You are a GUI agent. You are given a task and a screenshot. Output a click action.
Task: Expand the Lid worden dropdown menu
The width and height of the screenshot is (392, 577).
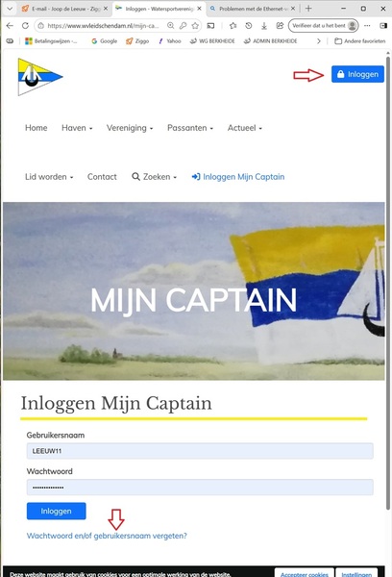tap(49, 177)
